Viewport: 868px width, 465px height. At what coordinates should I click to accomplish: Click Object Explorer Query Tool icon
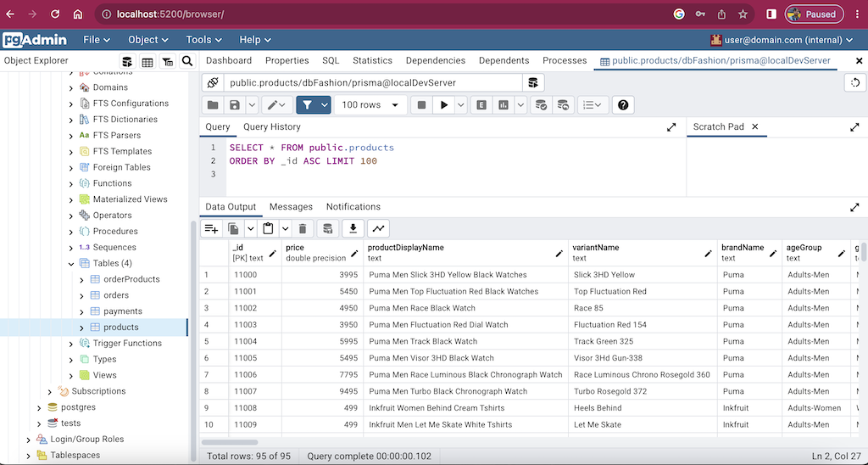127,61
